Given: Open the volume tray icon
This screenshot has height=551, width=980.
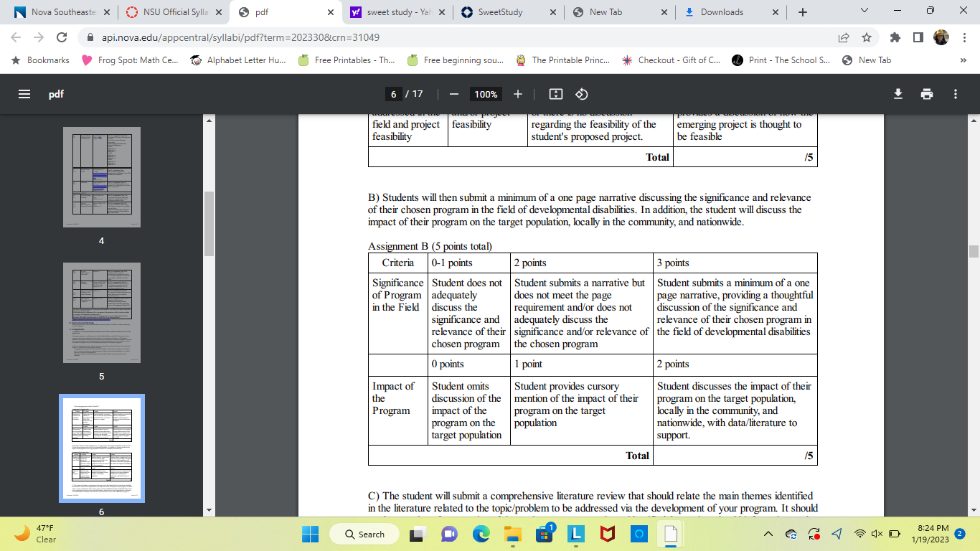Looking at the screenshot, I should pos(877,534).
